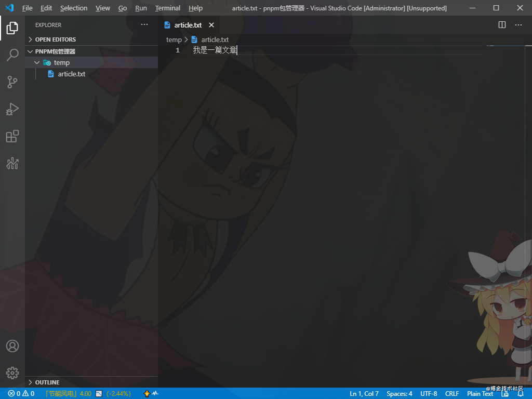Open the Extensions view
This screenshot has height=399, width=532.
12,136
